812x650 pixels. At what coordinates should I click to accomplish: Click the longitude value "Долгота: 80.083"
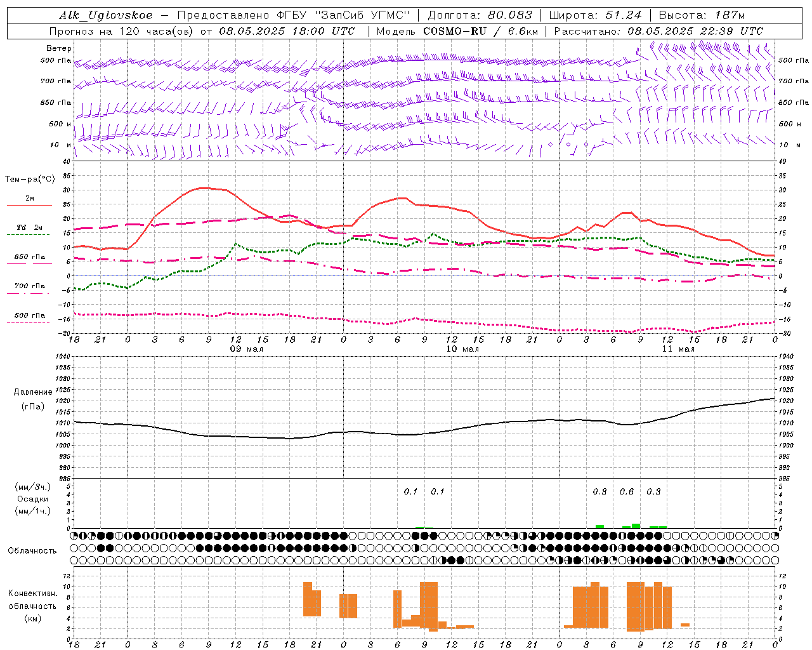click(x=480, y=15)
